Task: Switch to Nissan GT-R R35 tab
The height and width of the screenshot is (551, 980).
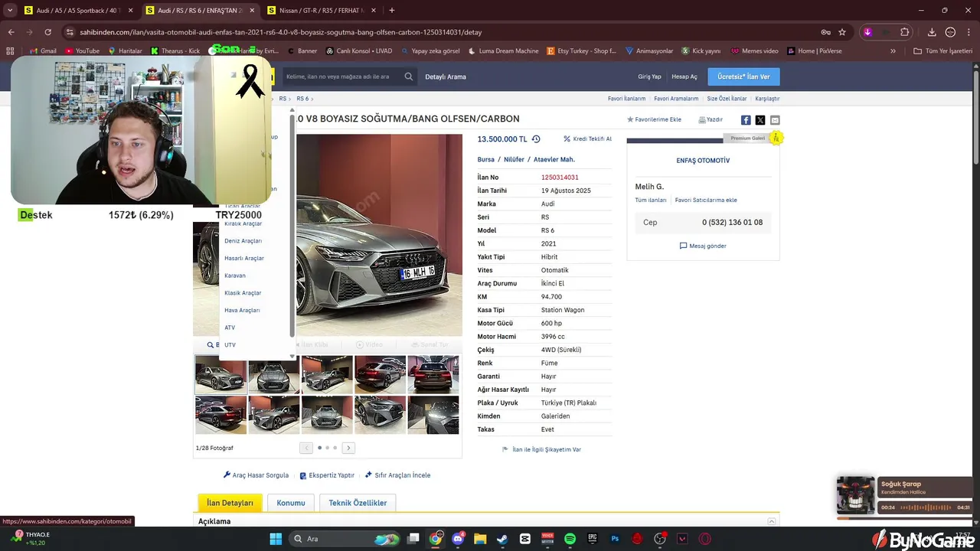Action: point(322,11)
